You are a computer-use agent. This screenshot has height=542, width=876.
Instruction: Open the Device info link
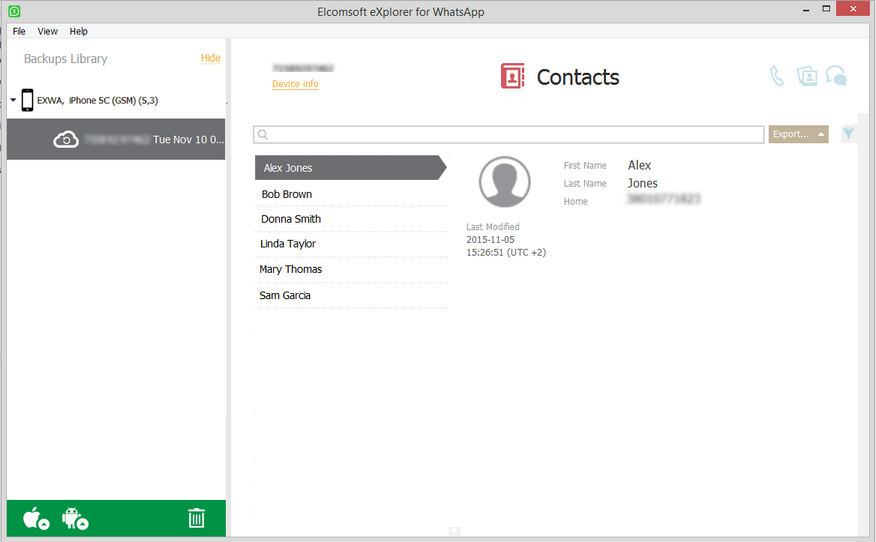coord(295,84)
